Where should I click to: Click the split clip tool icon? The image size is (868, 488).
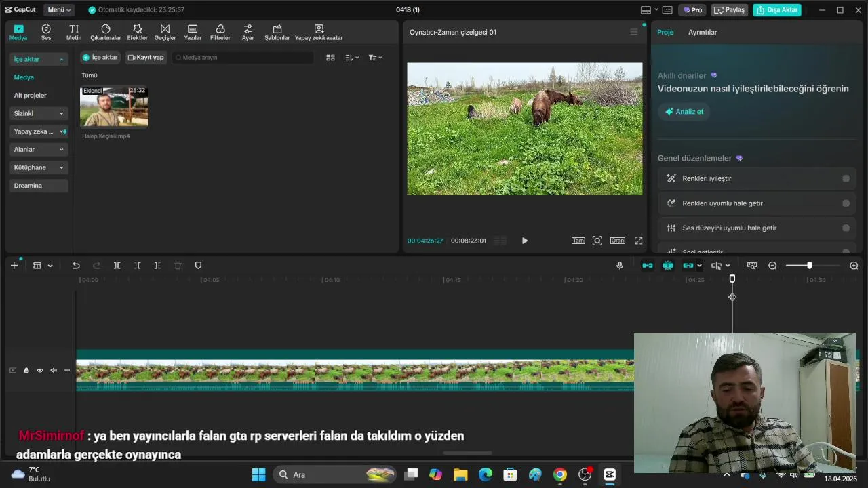[x=117, y=266]
